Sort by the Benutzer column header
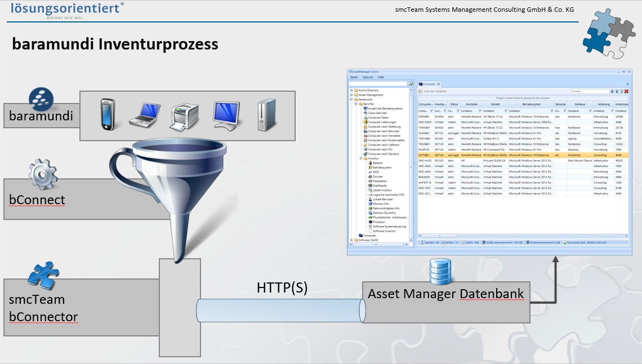The height and width of the screenshot is (364, 642). (x=560, y=104)
